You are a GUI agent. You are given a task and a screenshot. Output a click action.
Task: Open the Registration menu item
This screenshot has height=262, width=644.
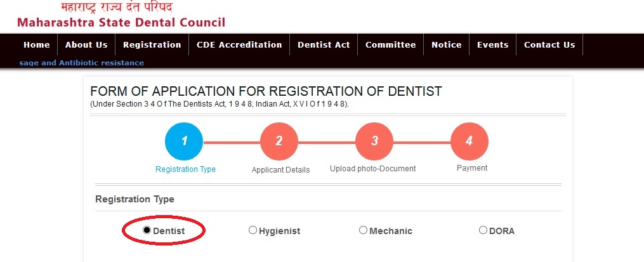[152, 45]
